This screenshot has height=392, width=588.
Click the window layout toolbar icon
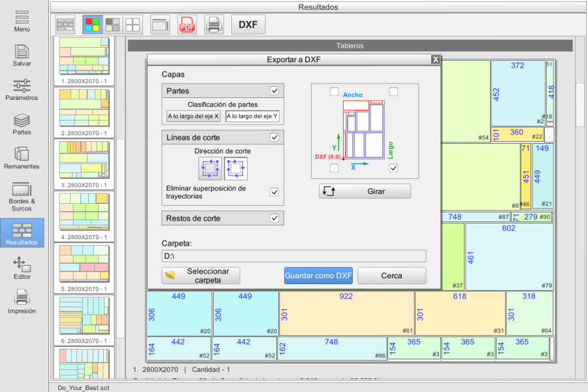pyautogui.click(x=160, y=25)
